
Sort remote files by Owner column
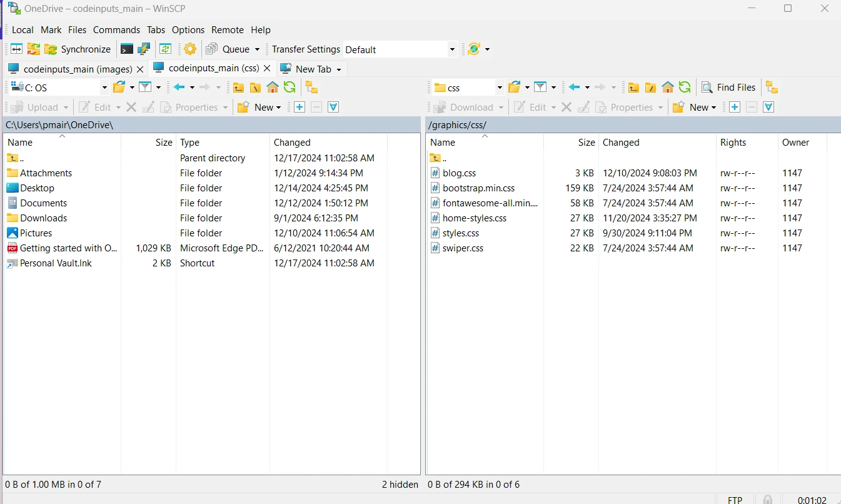coord(802,143)
